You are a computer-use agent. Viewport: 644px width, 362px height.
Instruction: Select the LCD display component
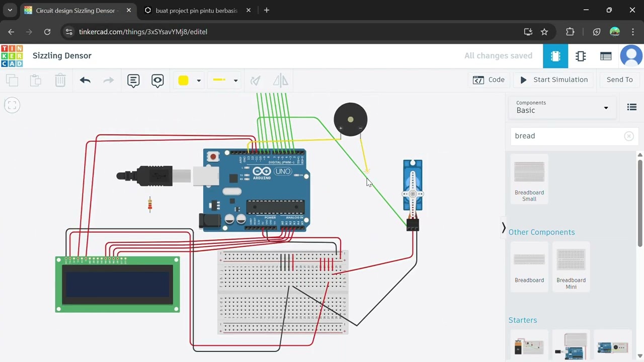[x=117, y=284]
